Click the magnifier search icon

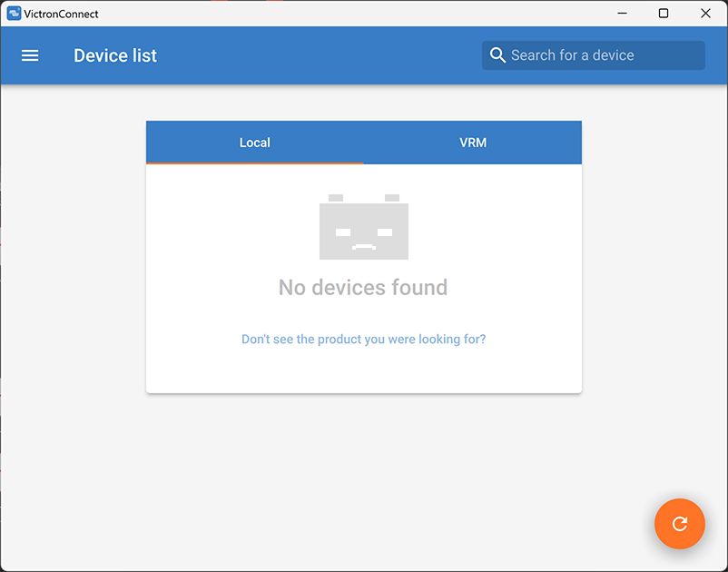click(x=497, y=55)
